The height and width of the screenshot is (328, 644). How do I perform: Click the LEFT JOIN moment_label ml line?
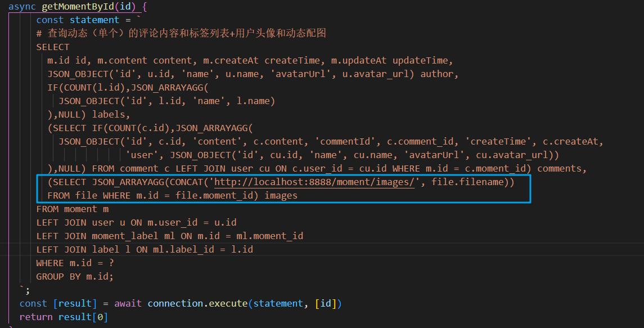point(170,236)
